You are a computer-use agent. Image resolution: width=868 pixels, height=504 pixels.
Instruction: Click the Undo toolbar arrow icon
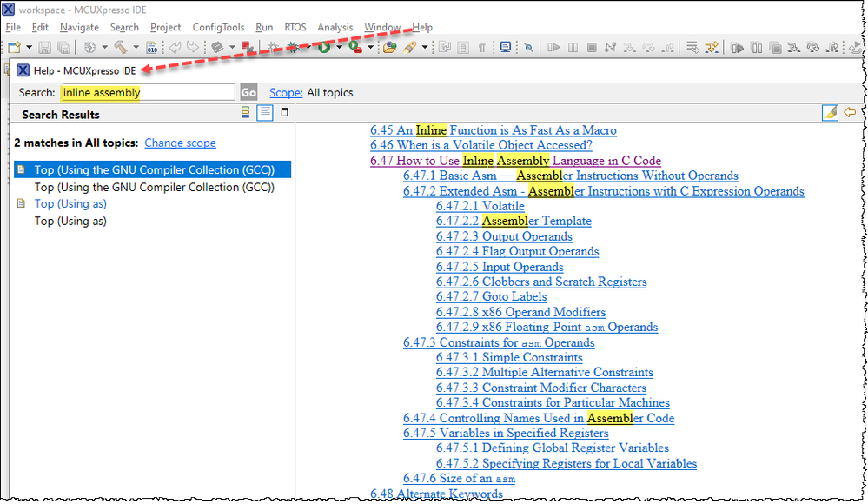pyautogui.click(x=174, y=47)
